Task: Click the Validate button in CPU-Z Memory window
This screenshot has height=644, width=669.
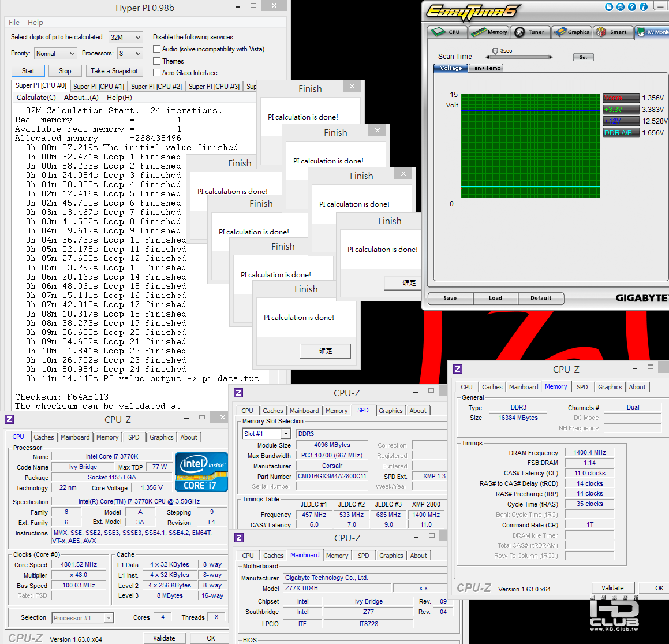Action: point(612,588)
